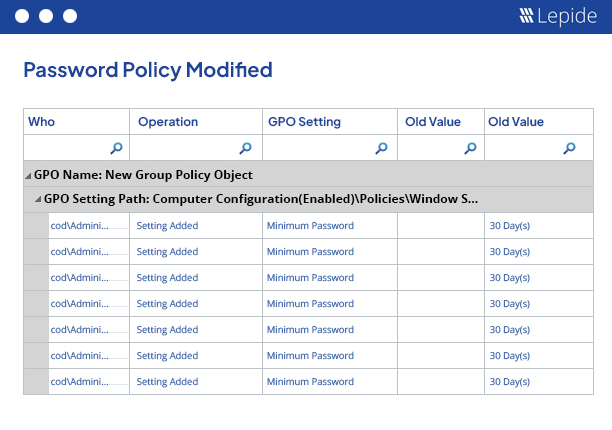This screenshot has height=430, width=612.
Task: Click the Lepide logo
Action: (558, 16)
